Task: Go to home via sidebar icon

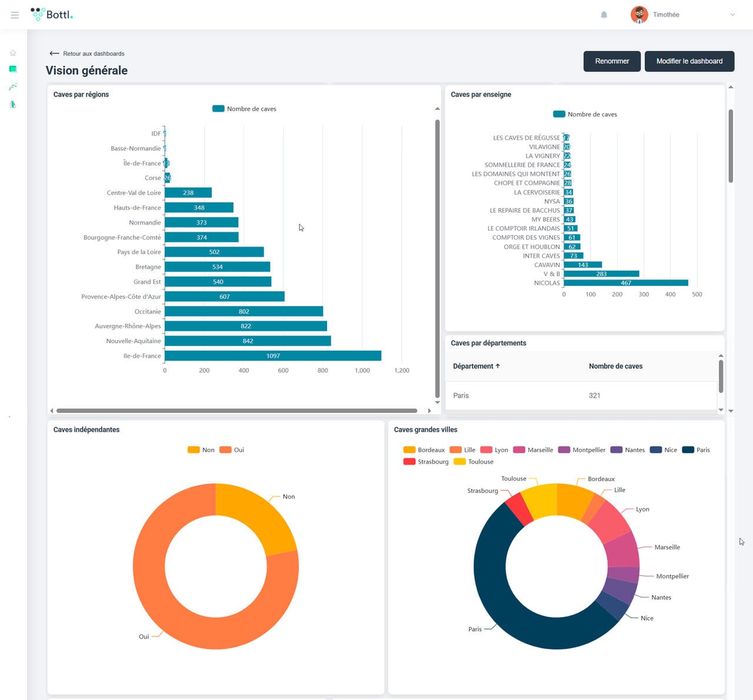Action: click(x=13, y=53)
